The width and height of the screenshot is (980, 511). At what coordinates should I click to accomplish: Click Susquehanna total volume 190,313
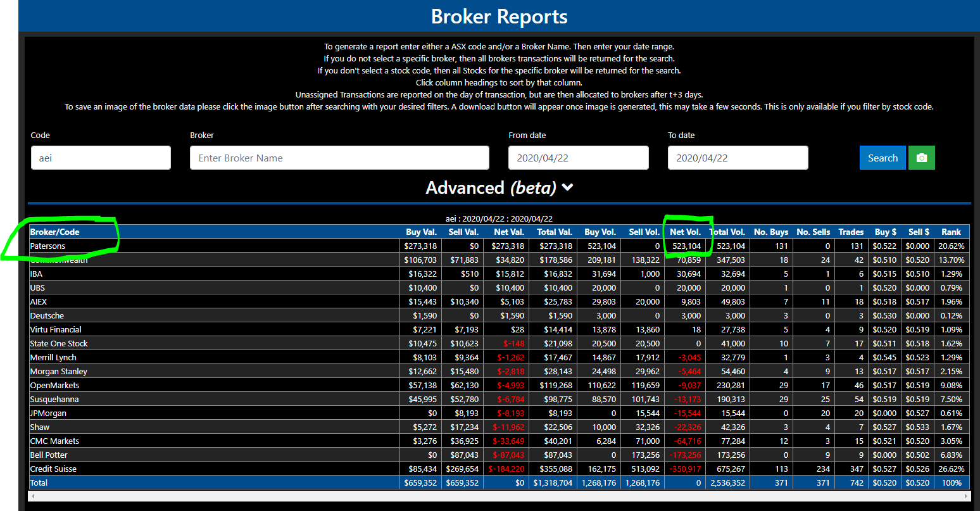[x=731, y=399]
